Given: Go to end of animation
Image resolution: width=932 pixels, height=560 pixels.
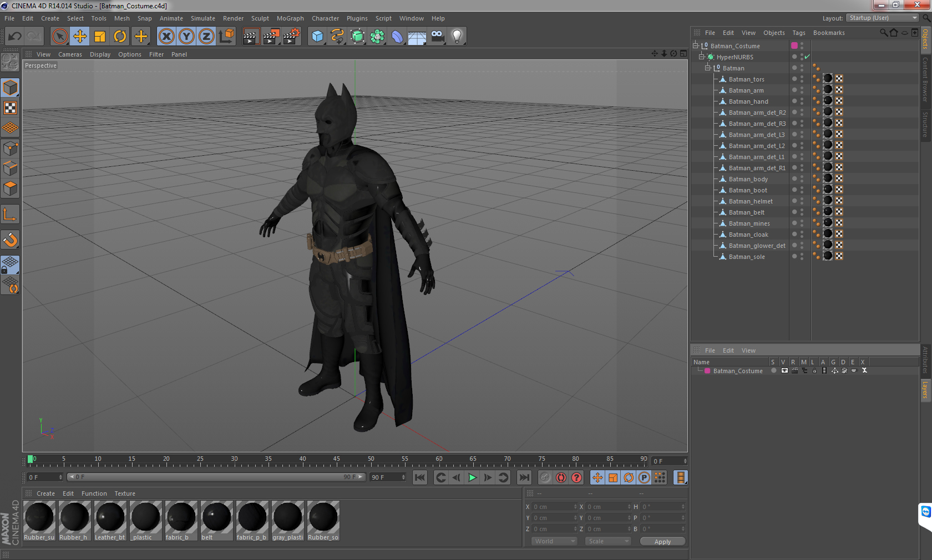Looking at the screenshot, I should (x=524, y=477).
